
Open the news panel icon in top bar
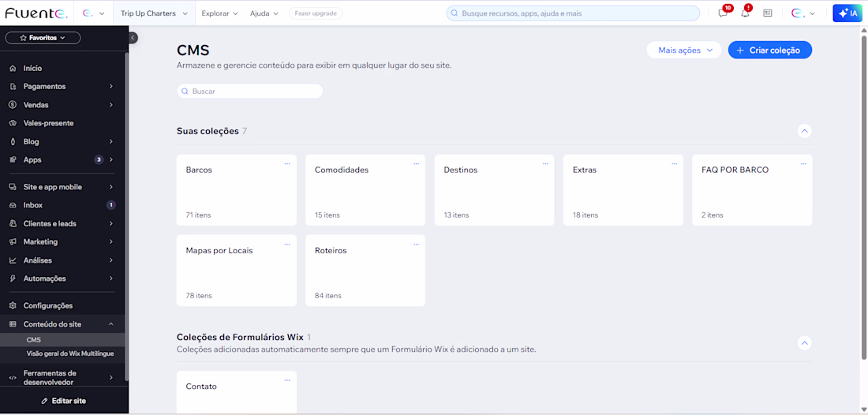[767, 13]
